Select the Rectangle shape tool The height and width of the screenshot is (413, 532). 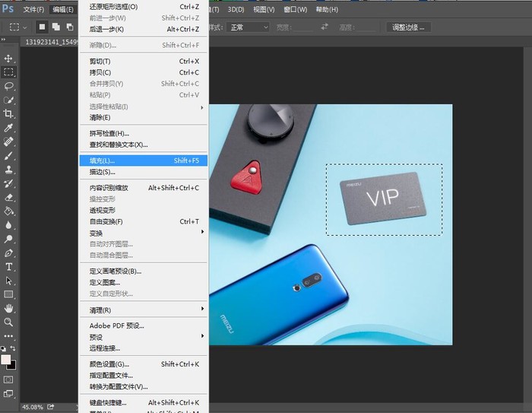[8, 294]
